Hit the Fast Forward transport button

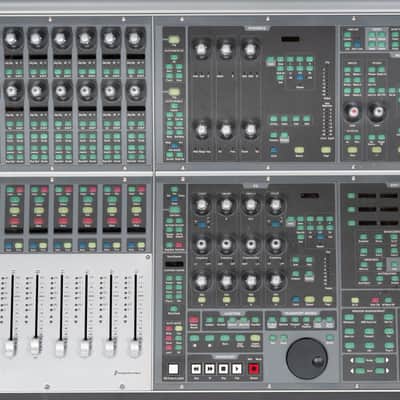[x=210, y=369]
